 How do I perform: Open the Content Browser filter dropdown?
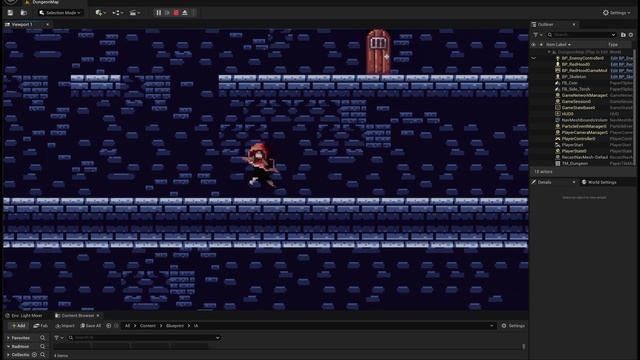pyautogui.click(x=59, y=338)
